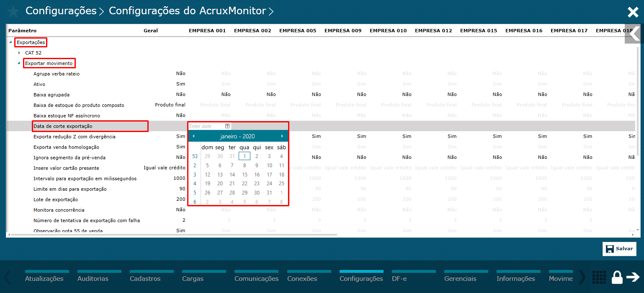Open the apps grid icon

(599, 277)
